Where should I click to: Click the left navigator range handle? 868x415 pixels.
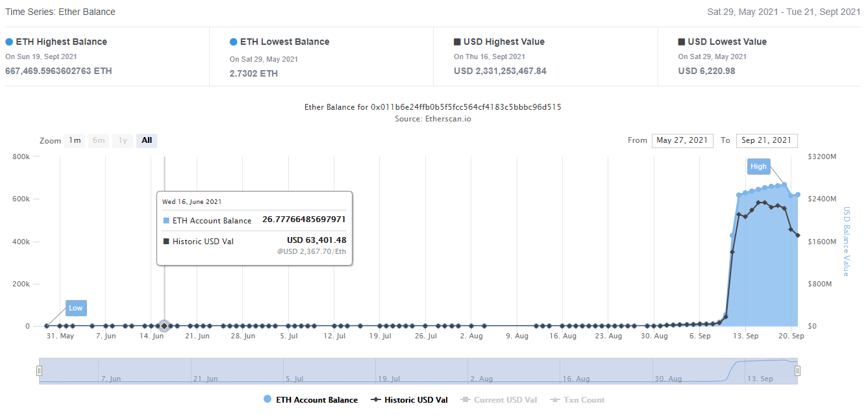click(39, 370)
